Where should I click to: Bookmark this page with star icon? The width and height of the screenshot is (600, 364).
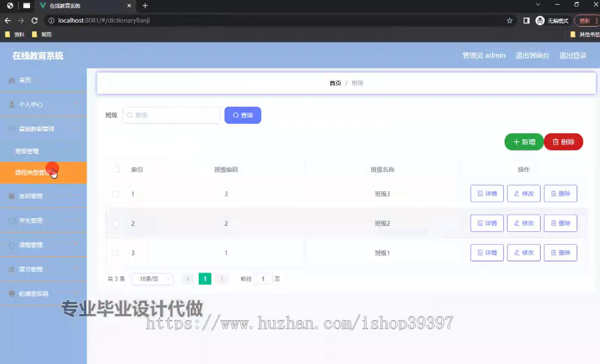tap(509, 21)
